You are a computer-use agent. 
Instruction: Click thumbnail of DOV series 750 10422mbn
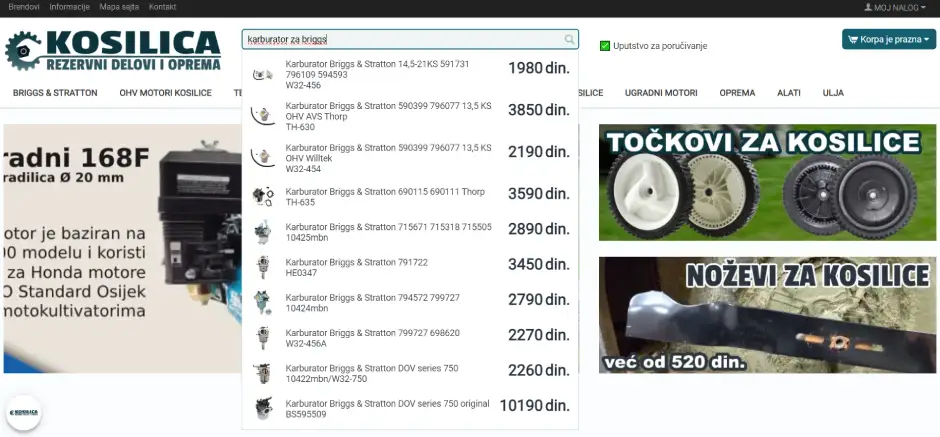[x=262, y=373]
